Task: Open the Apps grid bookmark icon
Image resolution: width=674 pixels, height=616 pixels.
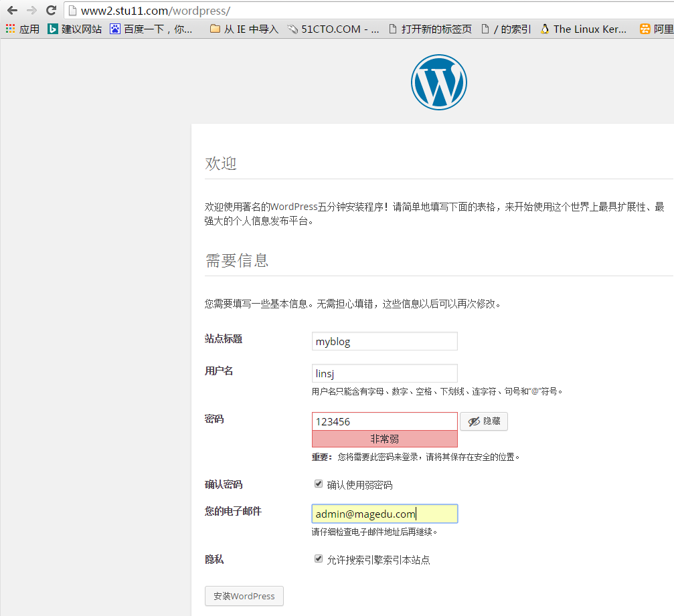Action: (10, 29)
